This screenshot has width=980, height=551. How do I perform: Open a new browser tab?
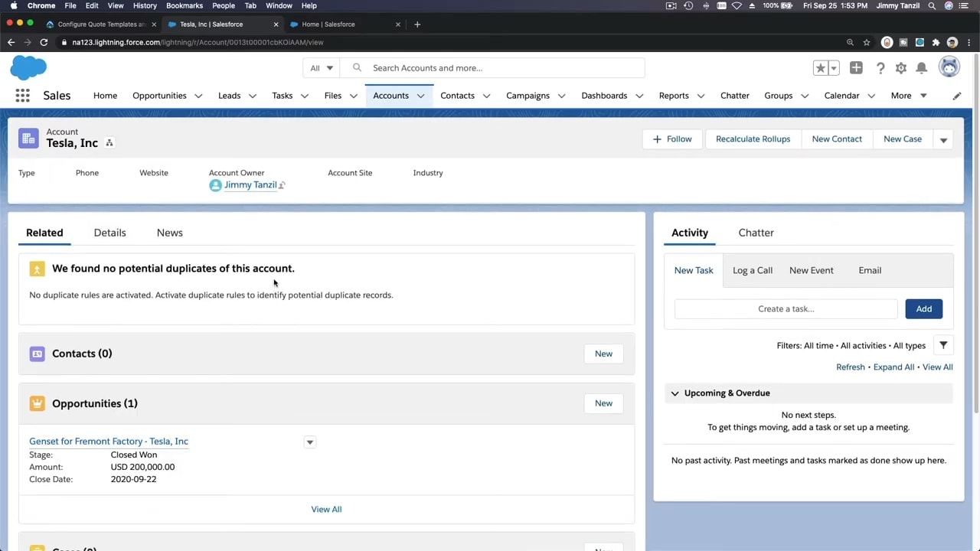click(417, 24)
